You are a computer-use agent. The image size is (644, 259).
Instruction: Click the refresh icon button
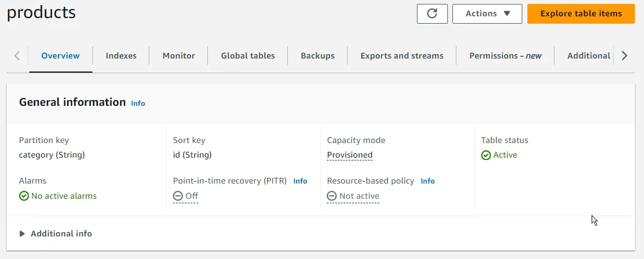point(432,14)
